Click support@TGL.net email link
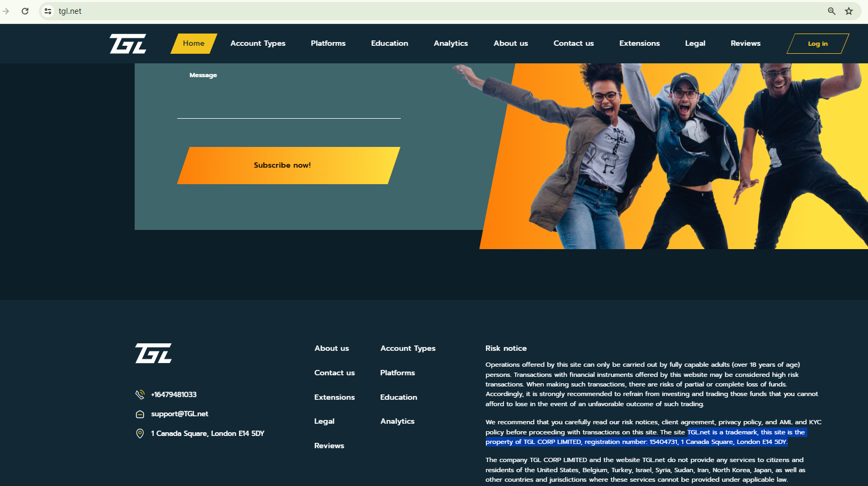The width and height of the screenshot is (868, 486). (179, 414)
